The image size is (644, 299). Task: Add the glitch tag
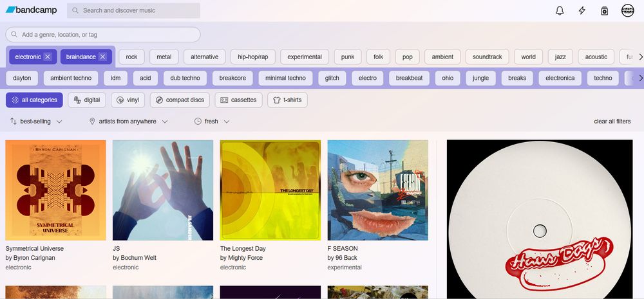coord(332,78)
